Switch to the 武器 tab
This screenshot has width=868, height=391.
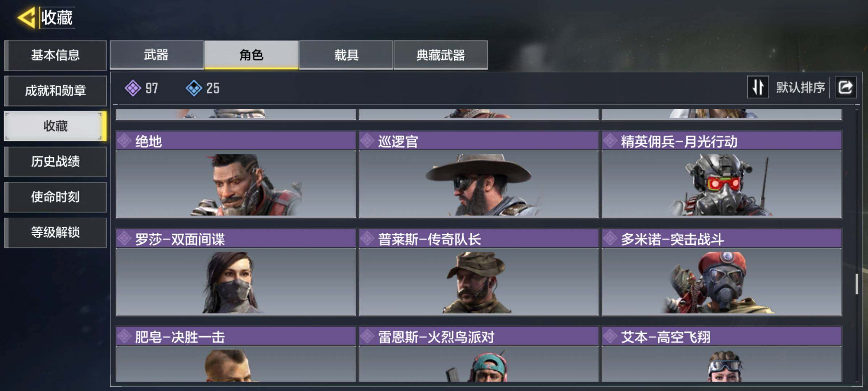click(157, 55)
